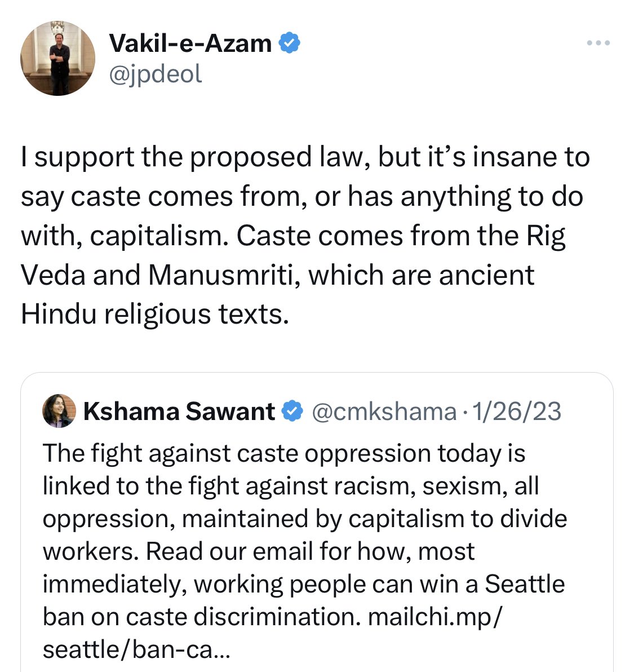The height and width of the screenshot is (672, 634).
Task: Open the mailchi.mp/ link
Action: [434, 617]
